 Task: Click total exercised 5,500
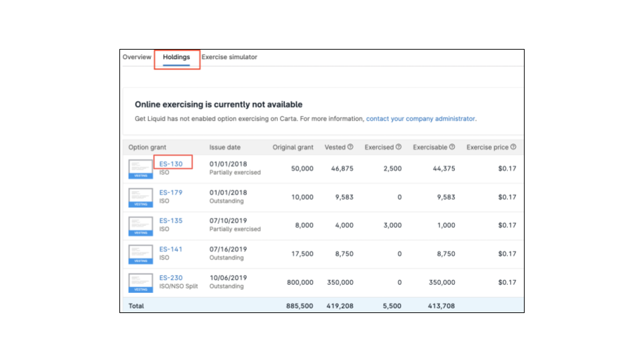(392, 306)
